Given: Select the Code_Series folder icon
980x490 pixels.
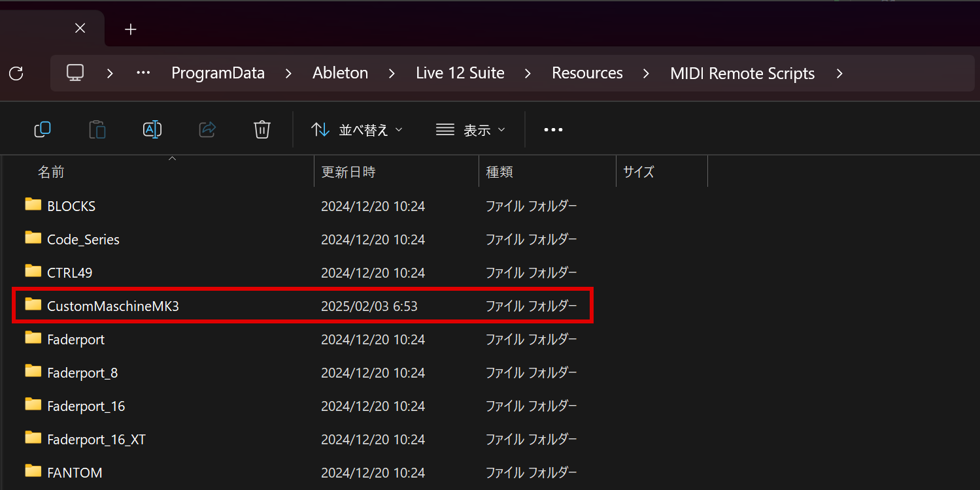Looking at the screenshot, I should tap(33, 238).
